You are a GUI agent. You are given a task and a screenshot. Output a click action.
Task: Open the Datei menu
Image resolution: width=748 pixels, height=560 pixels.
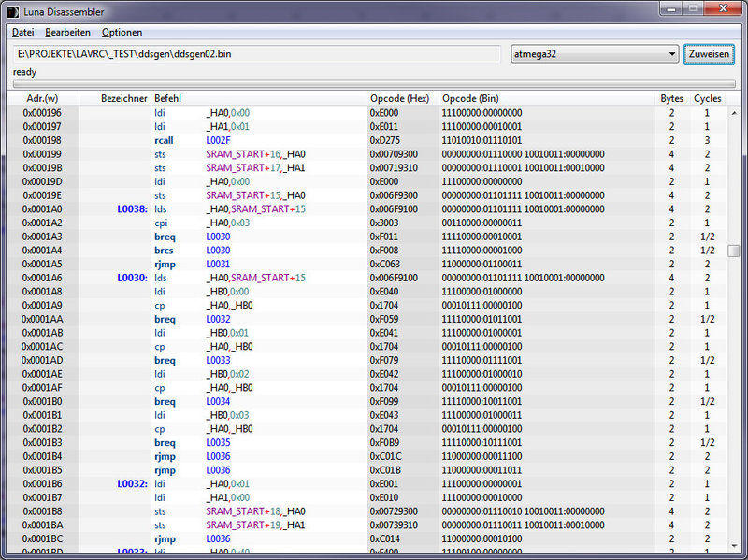pos(22,32)
